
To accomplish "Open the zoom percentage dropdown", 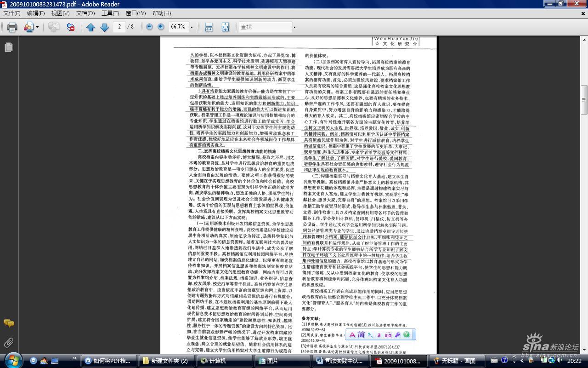I will pyautogui.click(x=191, y=27).
